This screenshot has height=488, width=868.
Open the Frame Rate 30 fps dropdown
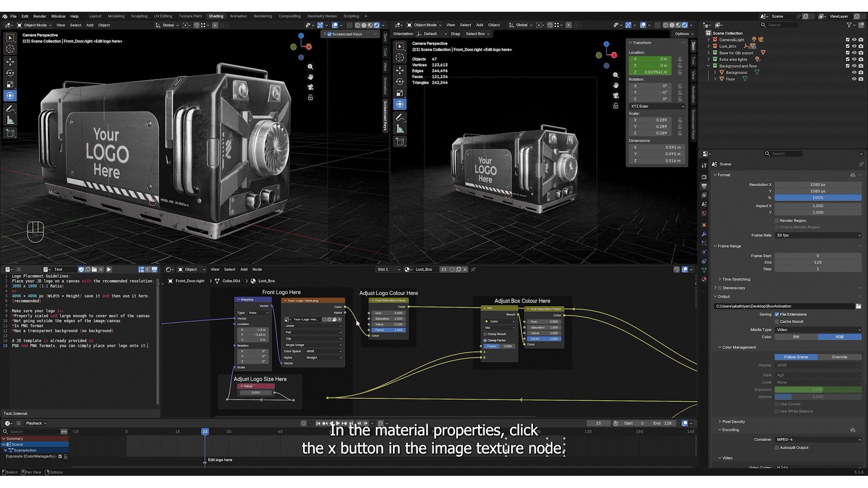tap(818, 235)
